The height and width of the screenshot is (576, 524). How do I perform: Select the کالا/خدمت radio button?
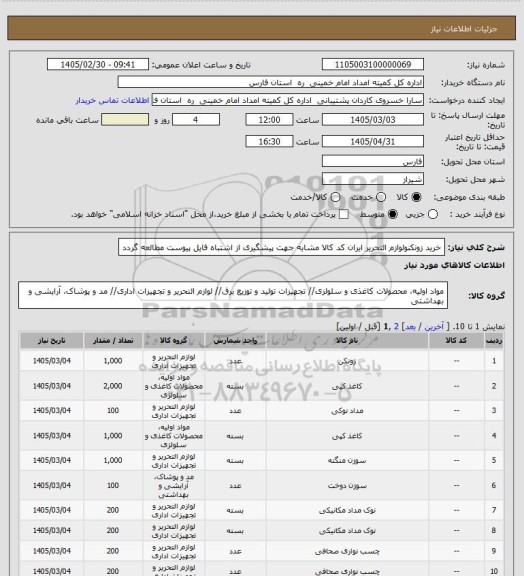pos(335,197)
